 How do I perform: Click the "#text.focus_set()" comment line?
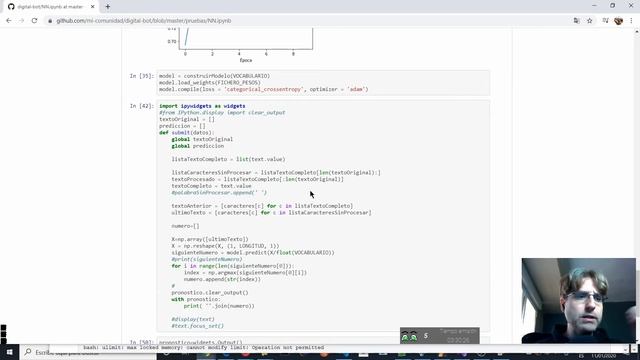[198, 326]
